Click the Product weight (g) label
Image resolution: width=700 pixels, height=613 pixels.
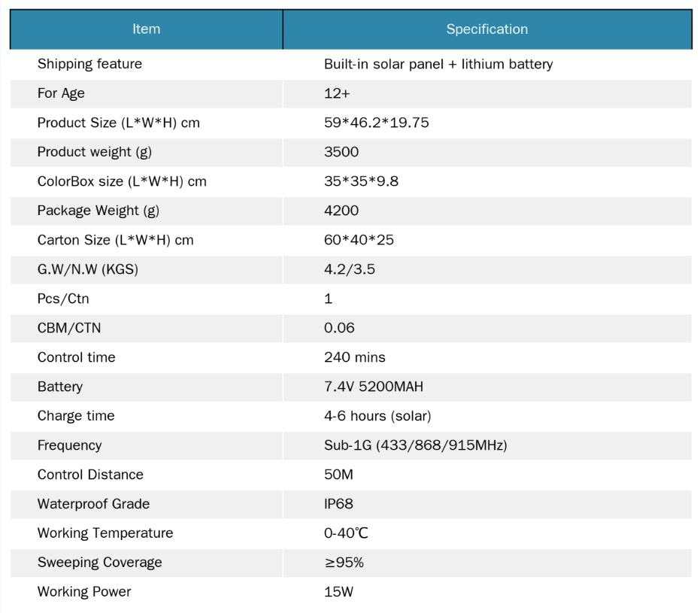point(94,152)
